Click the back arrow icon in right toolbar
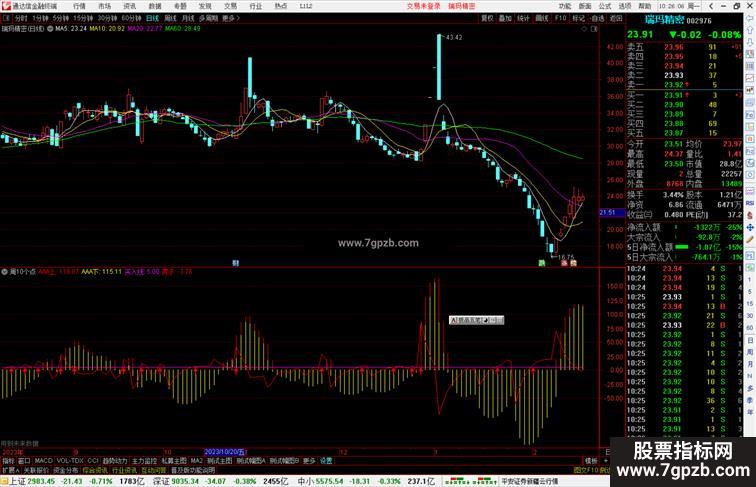Screen dimensions: 756x487 pos(750,18)
